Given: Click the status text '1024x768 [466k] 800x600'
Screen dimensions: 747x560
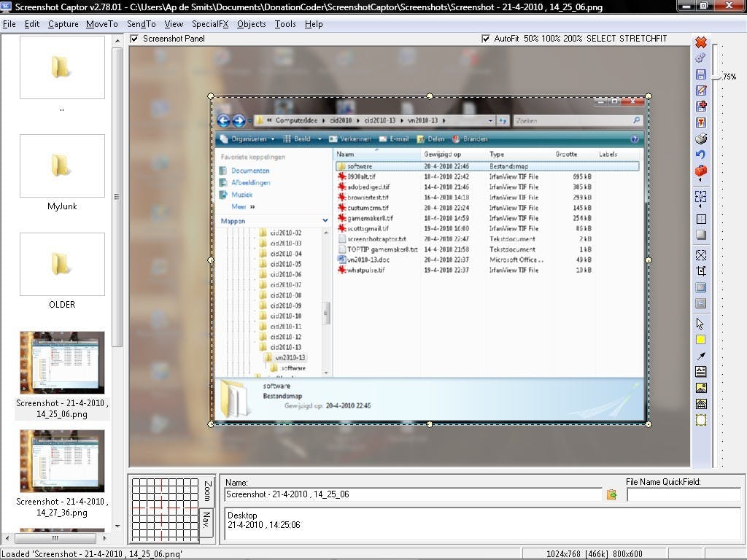Looking at the screenshot, I should [594, 554].
